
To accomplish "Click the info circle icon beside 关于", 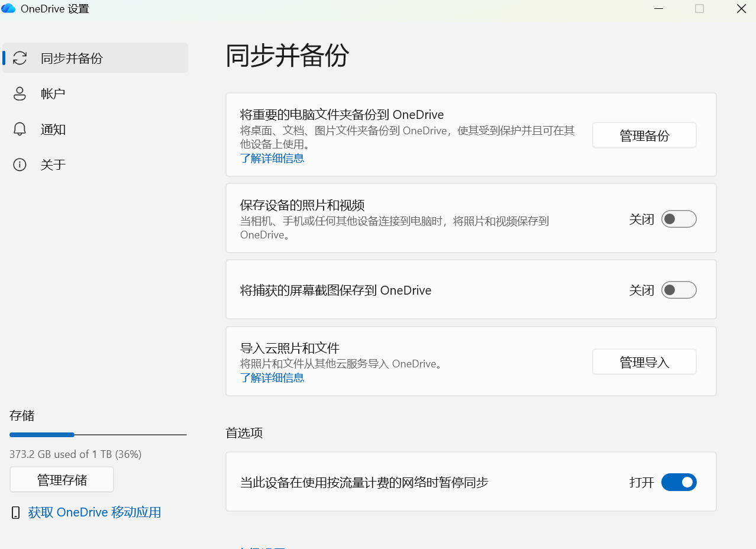I will click(x=20, y=164).
